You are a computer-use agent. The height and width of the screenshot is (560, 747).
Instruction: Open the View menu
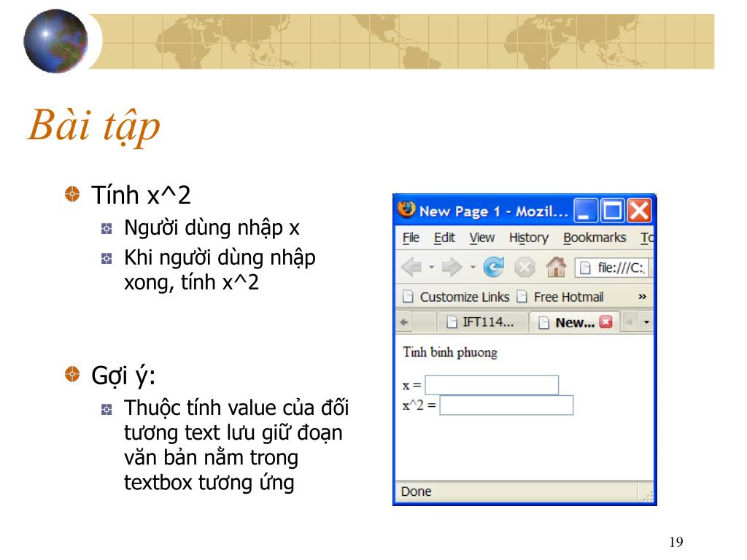[x=481, y=238]
